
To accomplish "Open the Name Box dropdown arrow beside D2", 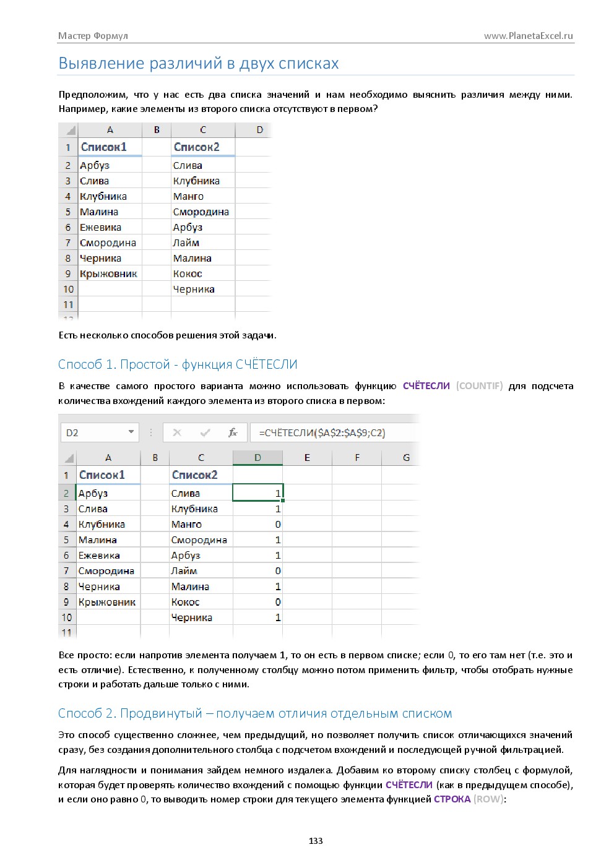I will (x=131, y=432).
